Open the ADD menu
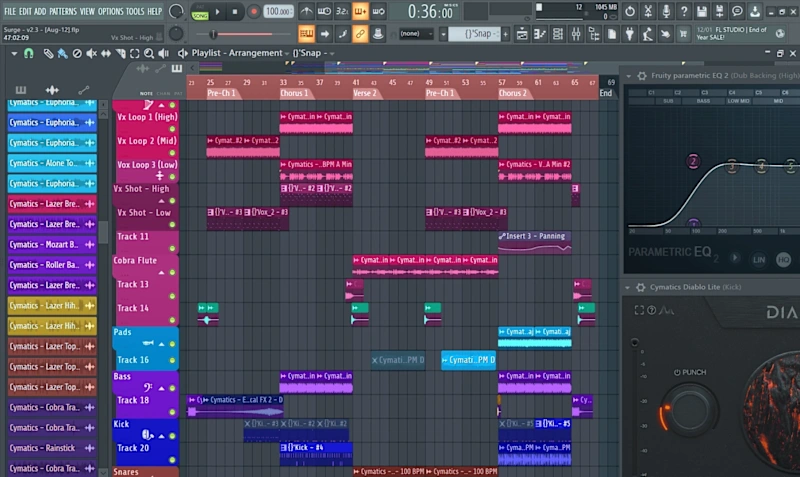The width and height of the screenshot is (800, 477). coord(40,11)
